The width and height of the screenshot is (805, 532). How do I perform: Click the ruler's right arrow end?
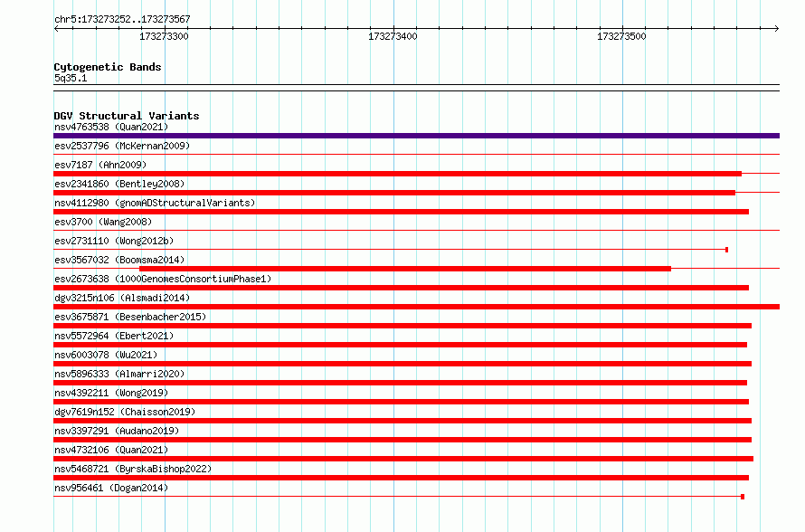[x=777, y=29]
